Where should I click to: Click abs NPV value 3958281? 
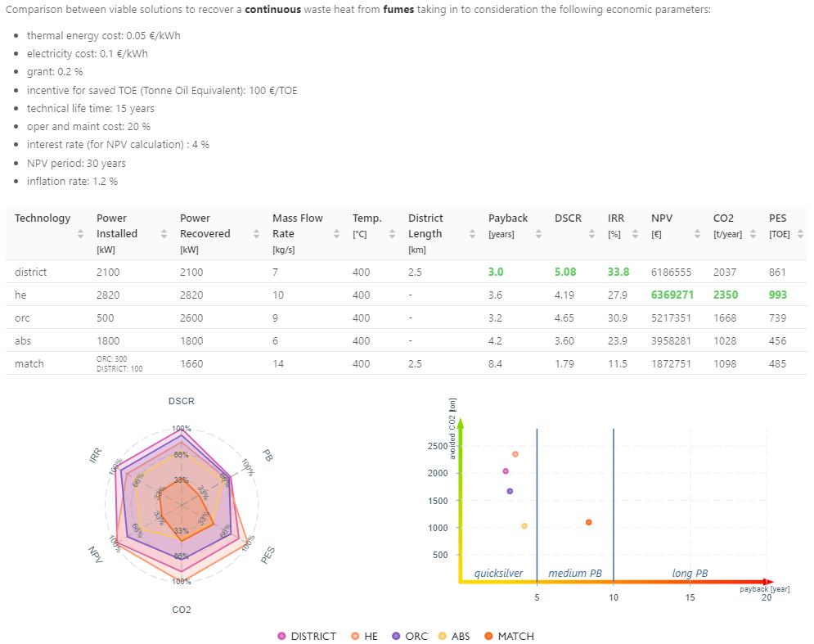coord(671,340)
